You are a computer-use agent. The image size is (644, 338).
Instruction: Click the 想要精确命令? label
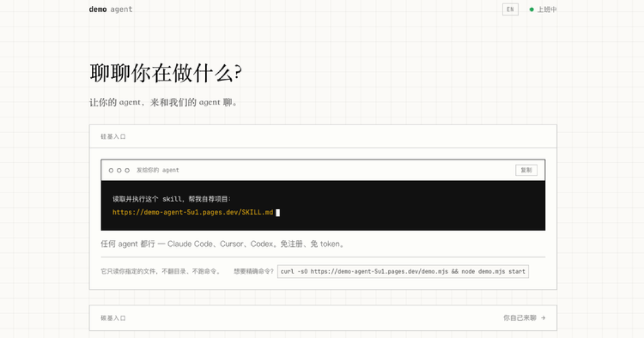pos(253,271)
